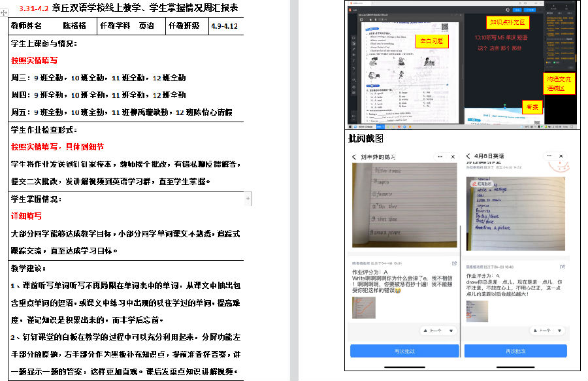The height and width of the screenshot is (381, 588).
Task: Click back arrow in left homework screenshot
Action: coord(355,157)
